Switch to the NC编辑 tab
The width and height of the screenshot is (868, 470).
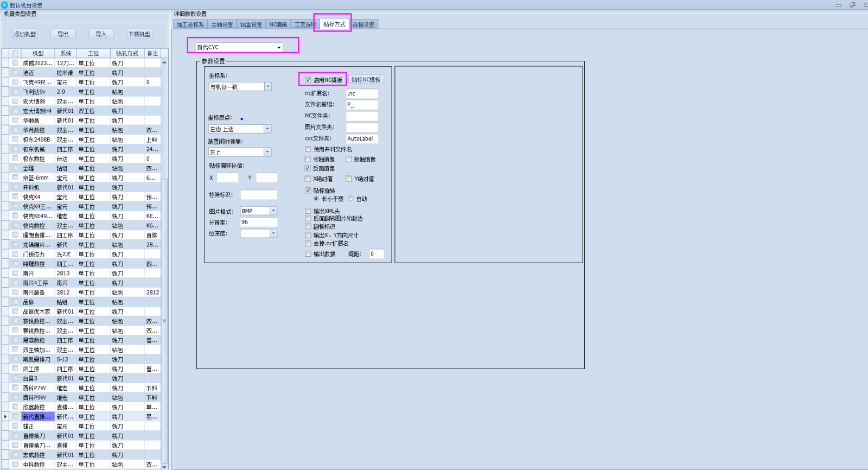click(278, 24)
